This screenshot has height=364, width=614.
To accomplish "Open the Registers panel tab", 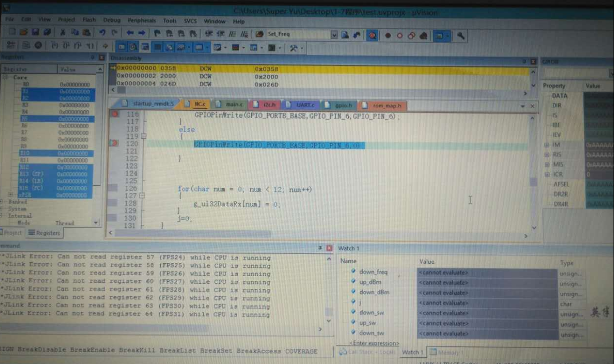I will (44, 233).
